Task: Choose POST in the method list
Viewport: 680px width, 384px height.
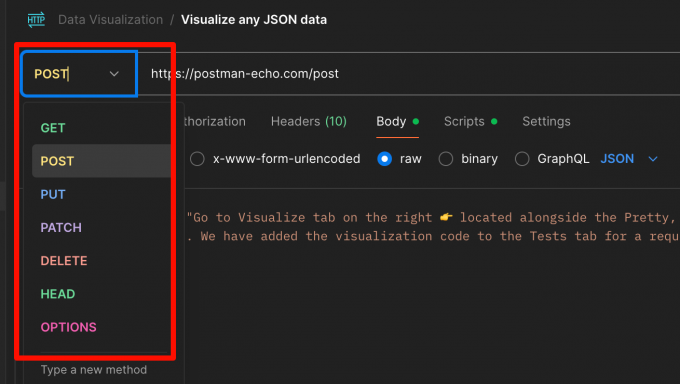Action: coord(57,161)
